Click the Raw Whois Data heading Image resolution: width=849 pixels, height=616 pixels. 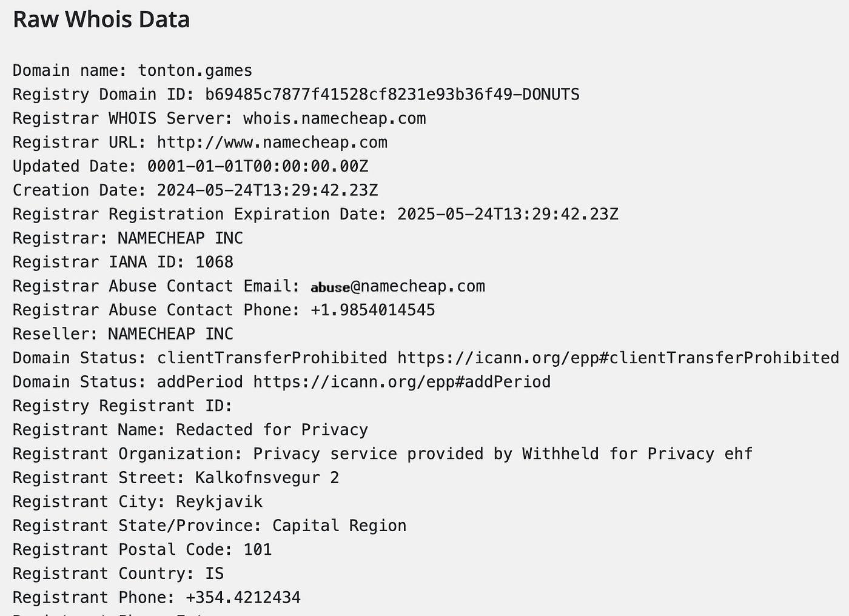(101, 19)
